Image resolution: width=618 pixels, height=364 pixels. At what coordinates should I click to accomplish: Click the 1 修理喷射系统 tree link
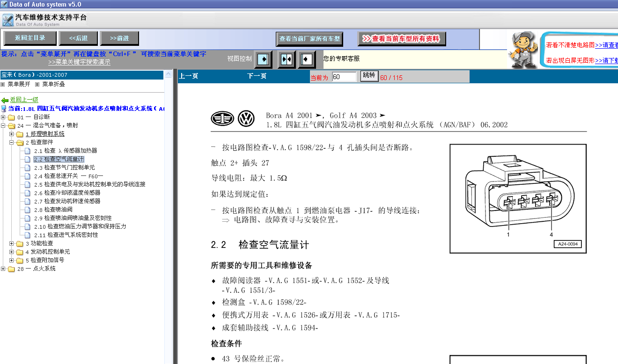(x=45, y=134)
